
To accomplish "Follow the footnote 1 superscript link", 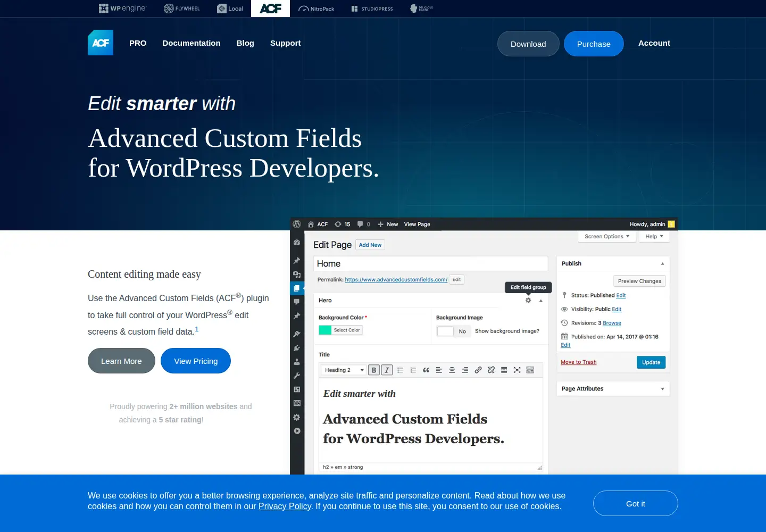I will (197, 329).
